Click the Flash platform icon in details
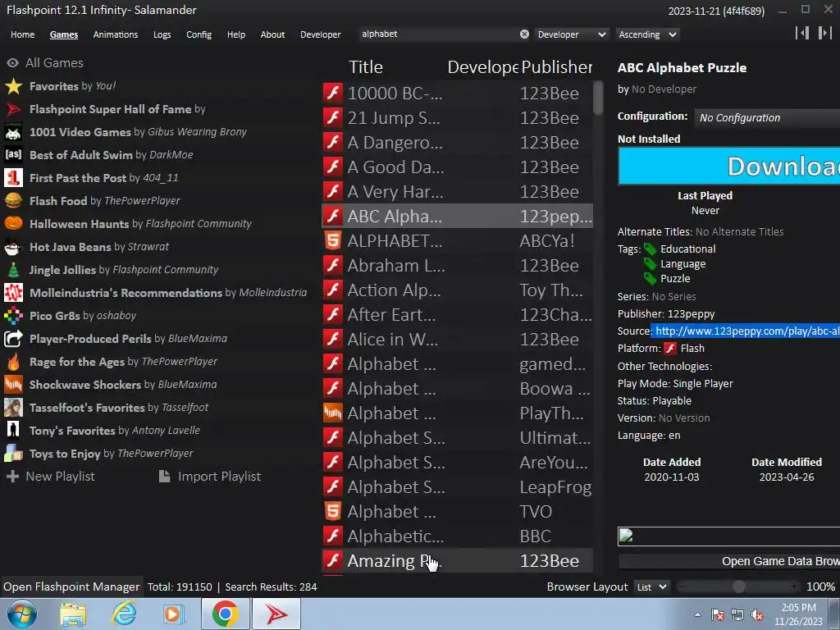 pyautogui.click(x=670, y=349)
